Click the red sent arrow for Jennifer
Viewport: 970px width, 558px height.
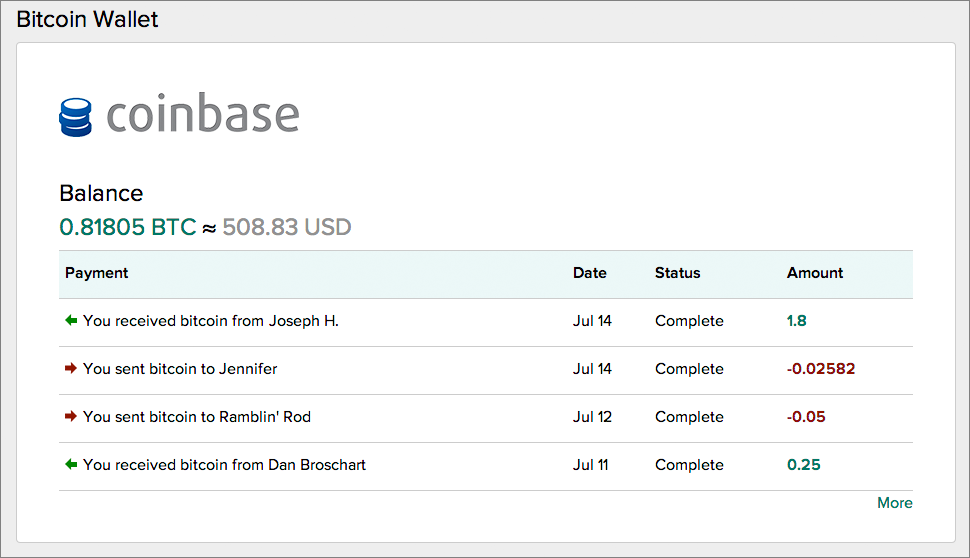point(71,368)
